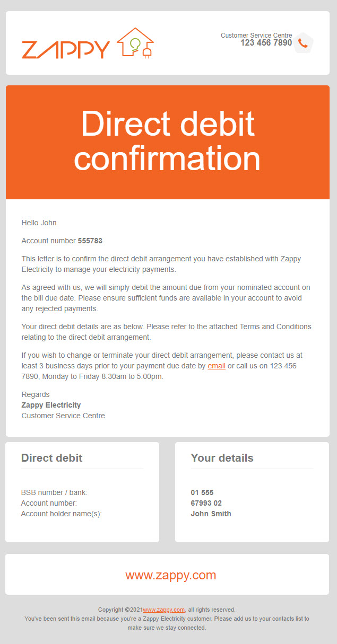
Task: Click the orange phone icon
Action: (303, 43)
